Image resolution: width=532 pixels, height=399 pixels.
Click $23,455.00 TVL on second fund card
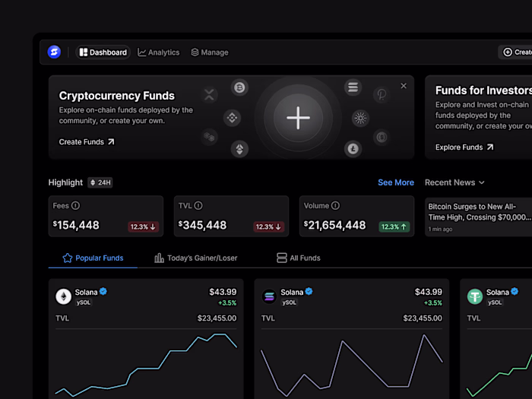coord(423,318)
